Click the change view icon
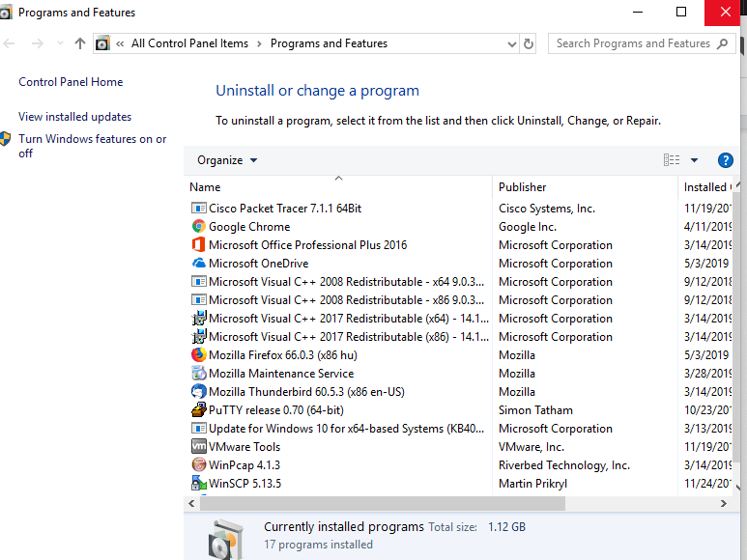Viewport: 747px width, 560px height. (x=672, y=160)
